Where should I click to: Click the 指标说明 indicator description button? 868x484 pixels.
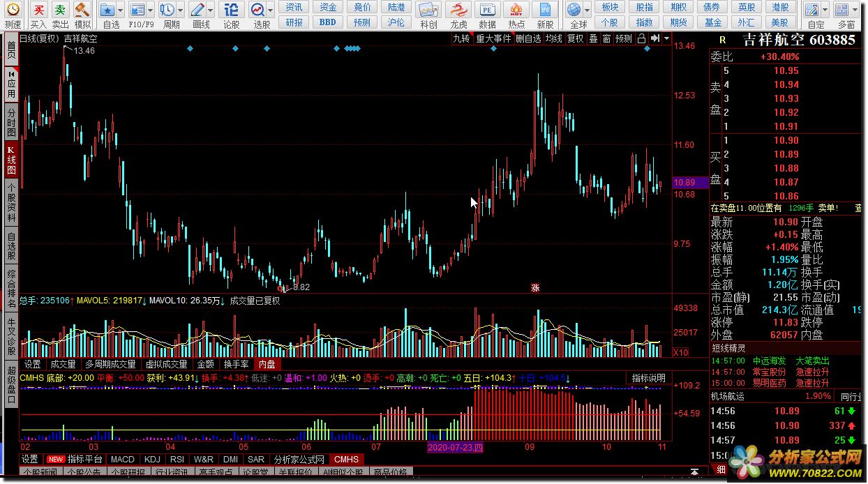click(x=649, y=378)
